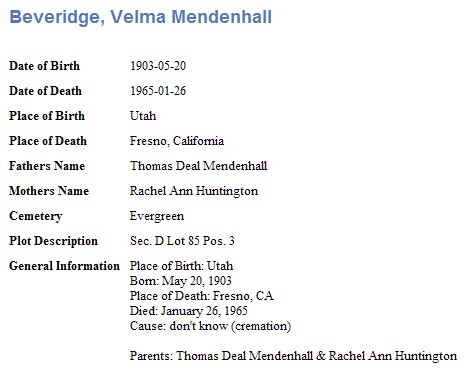Click the death date 1965-01-26
Viewport: 474px width, 386px height.
pos(158,91)
